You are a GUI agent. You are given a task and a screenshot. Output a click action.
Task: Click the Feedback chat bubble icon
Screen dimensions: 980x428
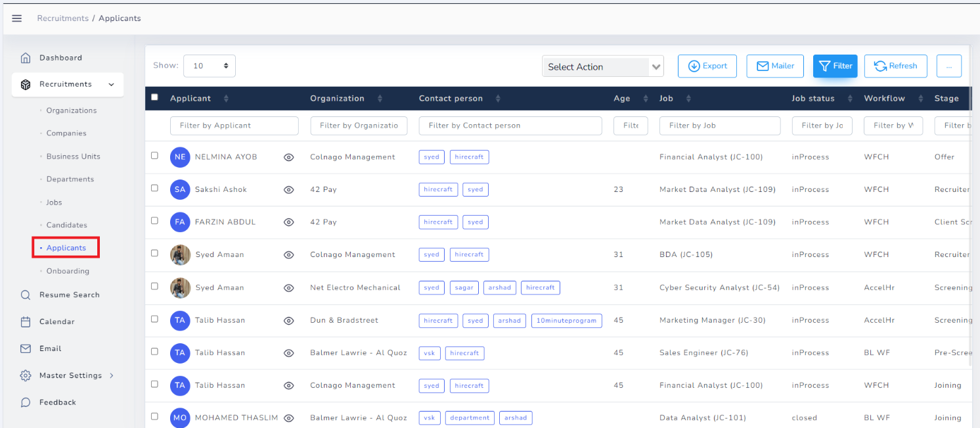click(26, 402)
